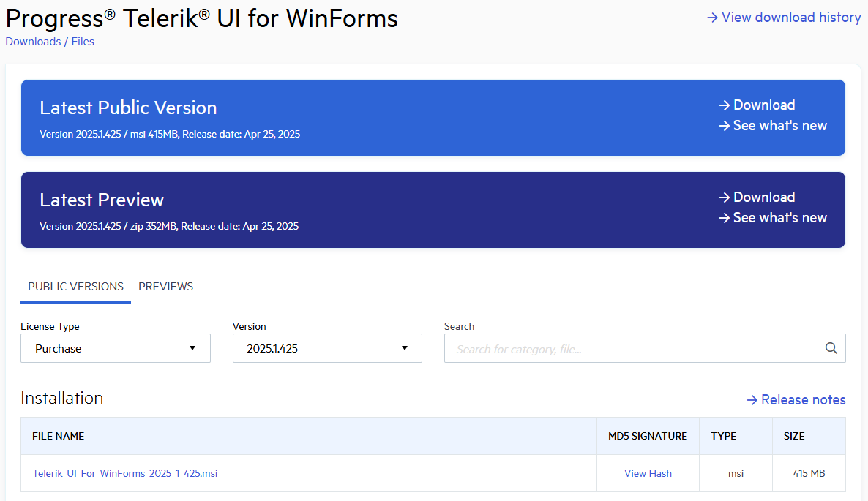Click the msi type cell
The width and height of the screenshot is (868, 501).
click(736, 473)
